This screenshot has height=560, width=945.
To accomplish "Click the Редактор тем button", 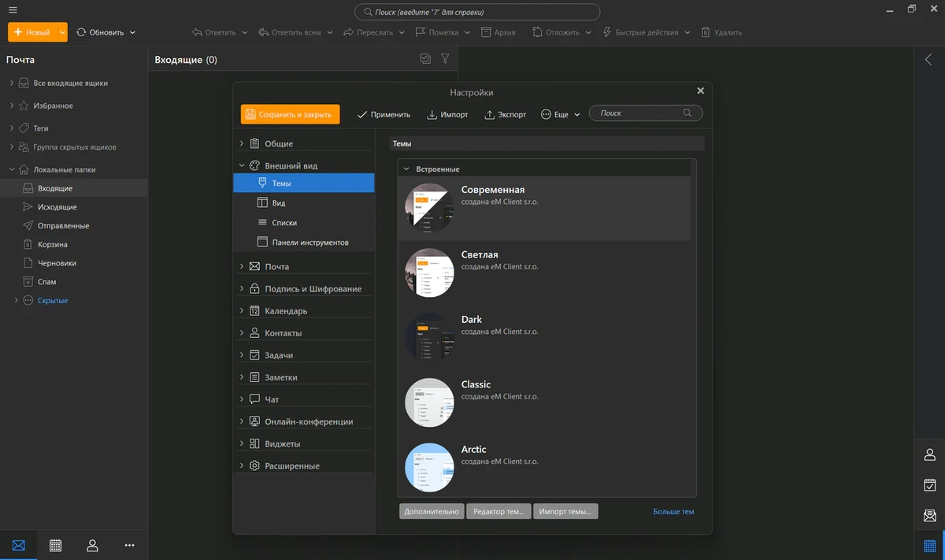I will [x=498, y=511].
